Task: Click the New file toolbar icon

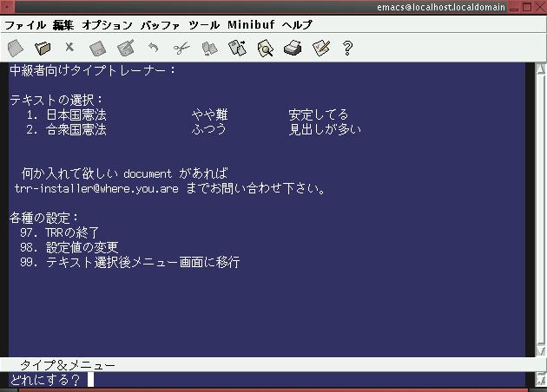Action: (x=16, y=48)
